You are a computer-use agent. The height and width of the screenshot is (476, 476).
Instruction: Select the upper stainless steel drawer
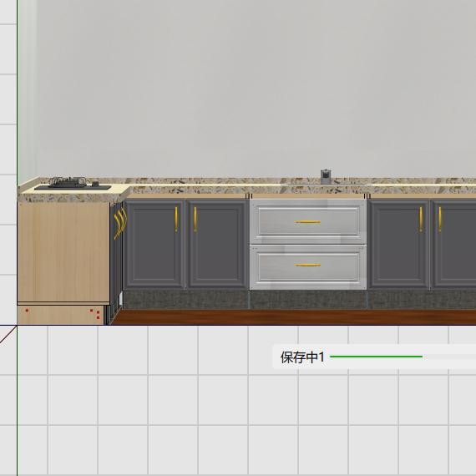(308, 221)
